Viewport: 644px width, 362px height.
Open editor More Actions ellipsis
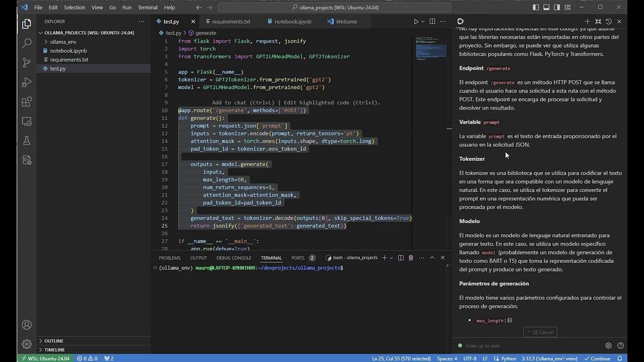(443, 22)
